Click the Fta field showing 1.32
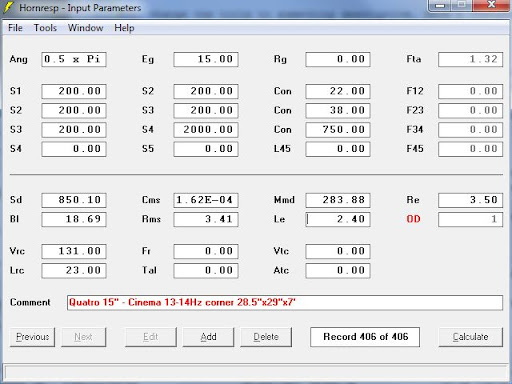The image size is (512, 384). [470, 59]
